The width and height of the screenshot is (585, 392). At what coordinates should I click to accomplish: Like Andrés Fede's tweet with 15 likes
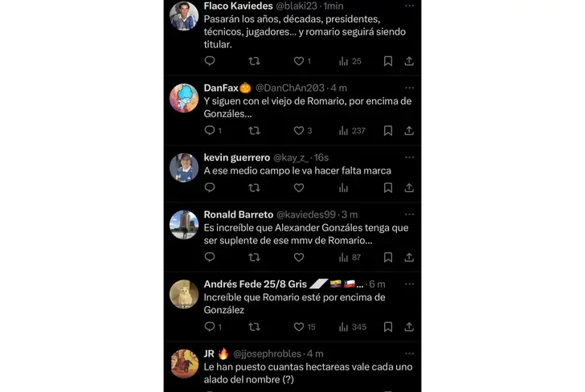299,327
